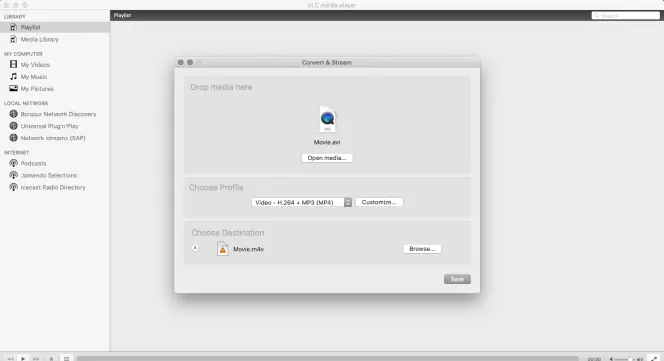
Task: Click the My Videos label
Action: point(35,65)
